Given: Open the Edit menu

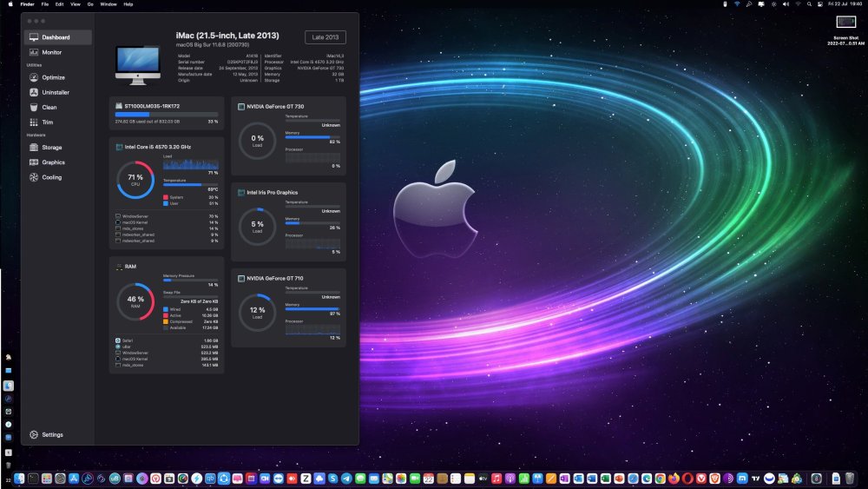Looking at the screenshot, I should [59, 3].
